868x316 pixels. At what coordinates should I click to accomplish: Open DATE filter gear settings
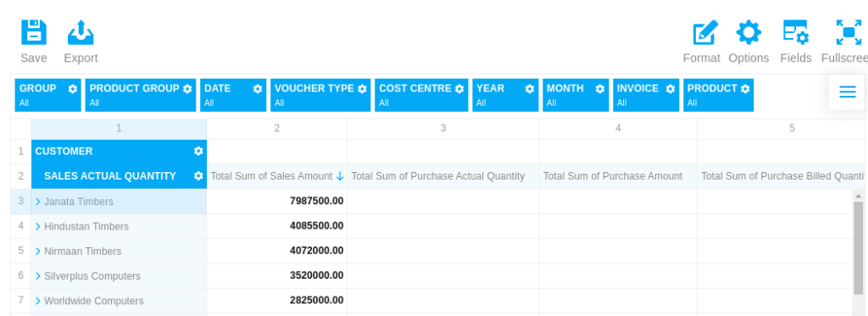tap(258, 89)
